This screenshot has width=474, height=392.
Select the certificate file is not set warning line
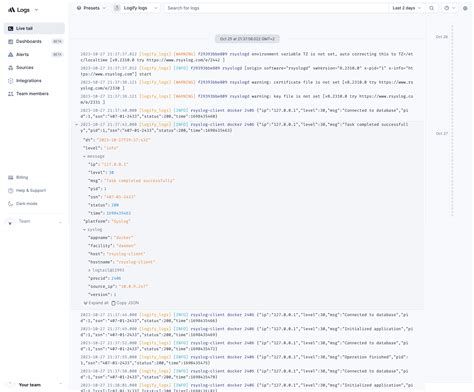click(x=247, y=85)
